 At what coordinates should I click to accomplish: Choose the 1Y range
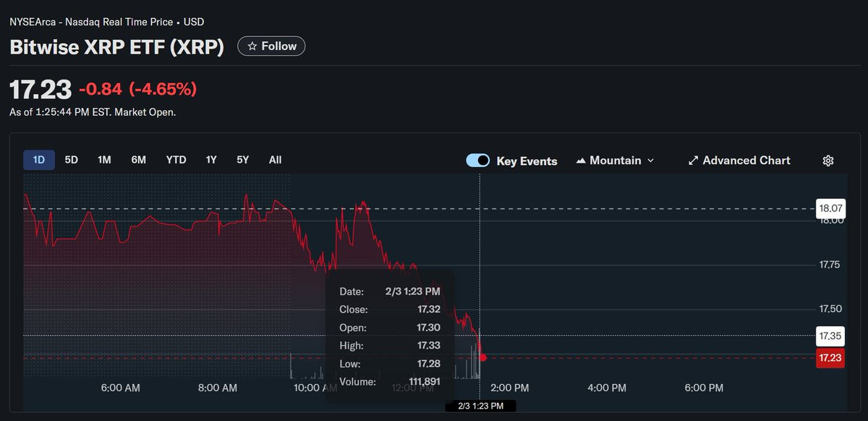pos(210,160)
